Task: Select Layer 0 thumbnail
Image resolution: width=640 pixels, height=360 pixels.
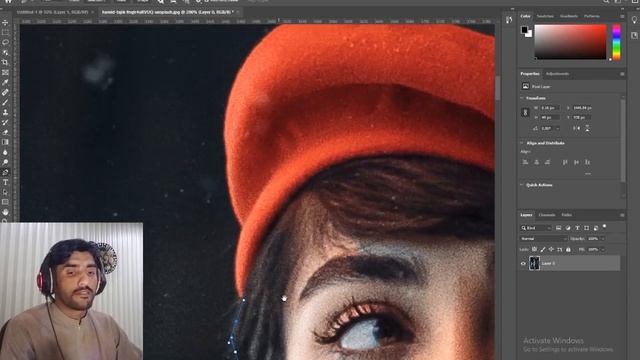Action: tap(534, 263)
